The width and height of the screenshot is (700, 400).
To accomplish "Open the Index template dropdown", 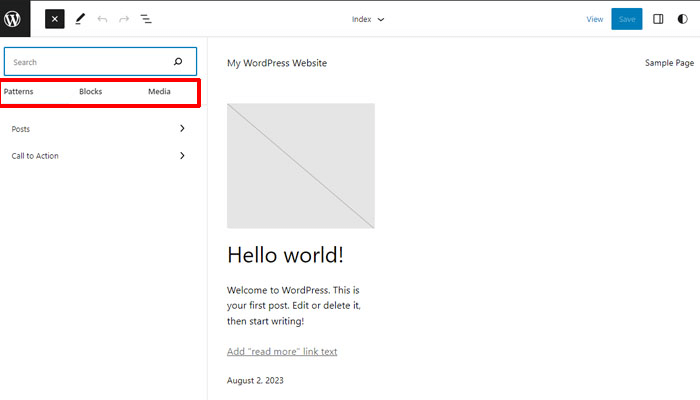I will (368, 19).
